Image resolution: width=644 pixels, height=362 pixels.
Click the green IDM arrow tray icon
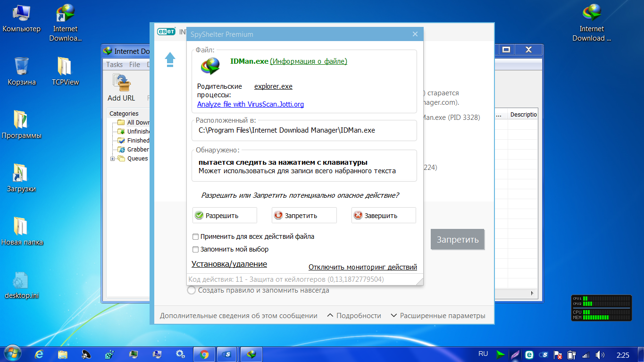[x=500, y=354]
